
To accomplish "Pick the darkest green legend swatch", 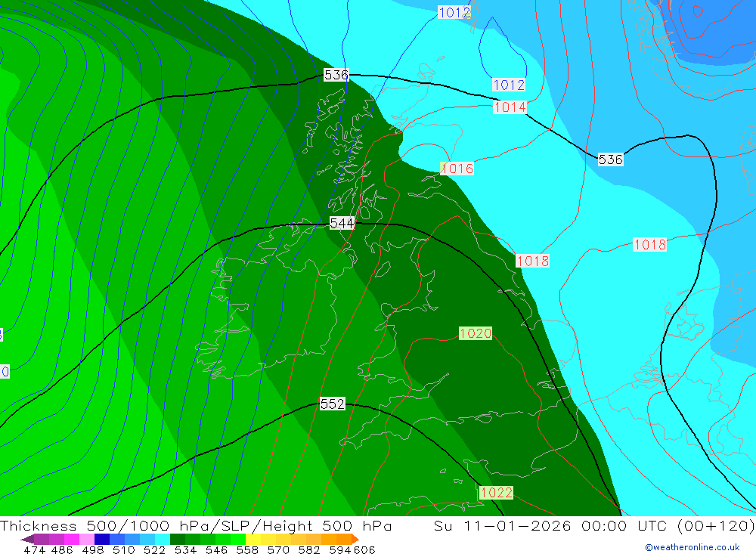I will tap(178, 539).
